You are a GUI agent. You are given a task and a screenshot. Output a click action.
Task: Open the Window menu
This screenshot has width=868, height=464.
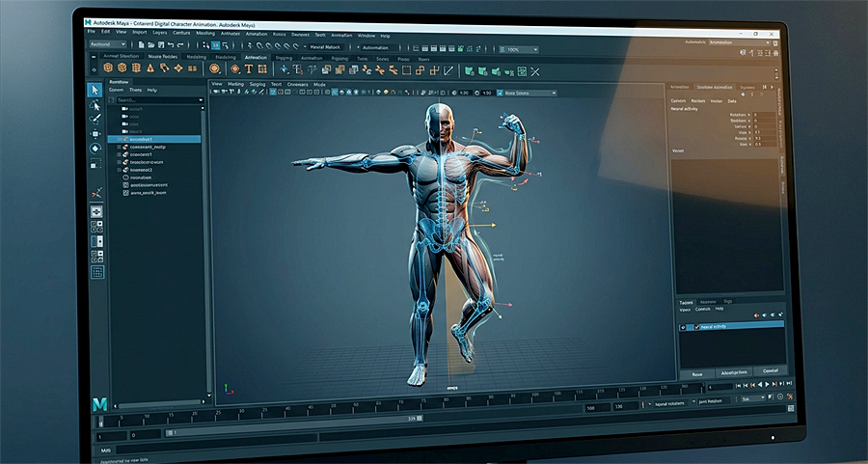[x=366, y=36]
